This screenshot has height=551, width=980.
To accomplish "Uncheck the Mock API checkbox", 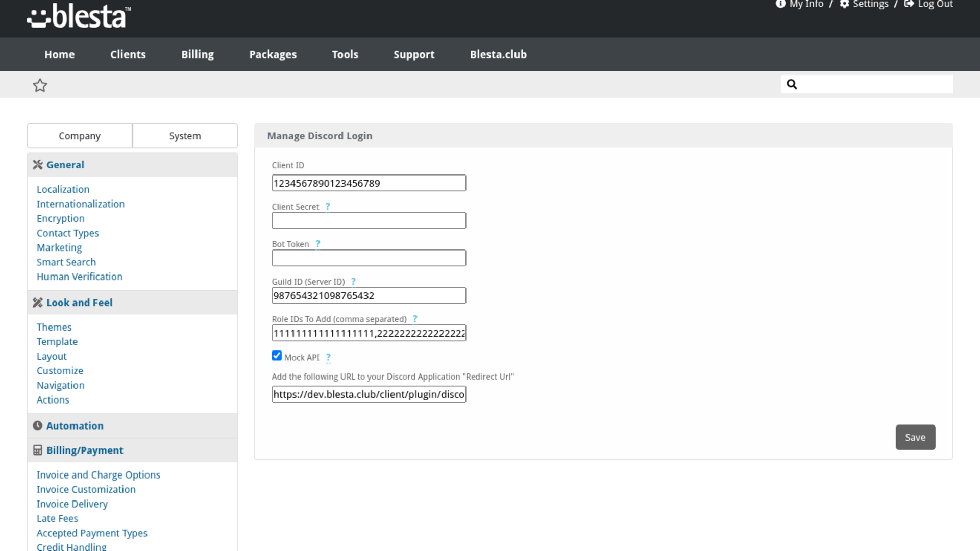I will [277, 356].
